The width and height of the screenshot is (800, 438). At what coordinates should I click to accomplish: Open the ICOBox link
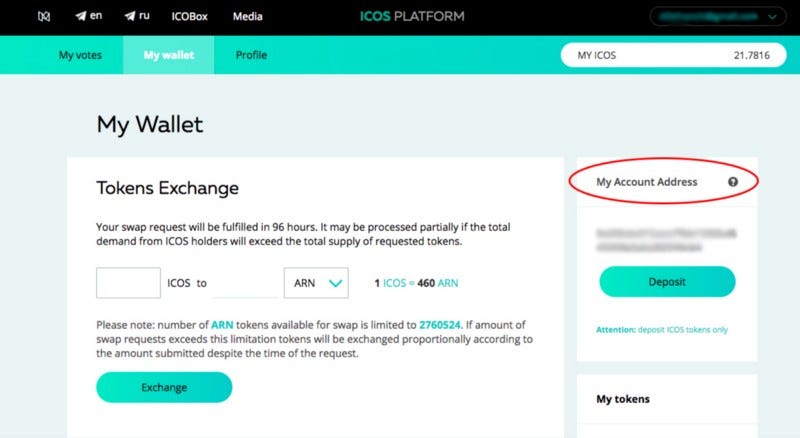(x=189, y=16)
